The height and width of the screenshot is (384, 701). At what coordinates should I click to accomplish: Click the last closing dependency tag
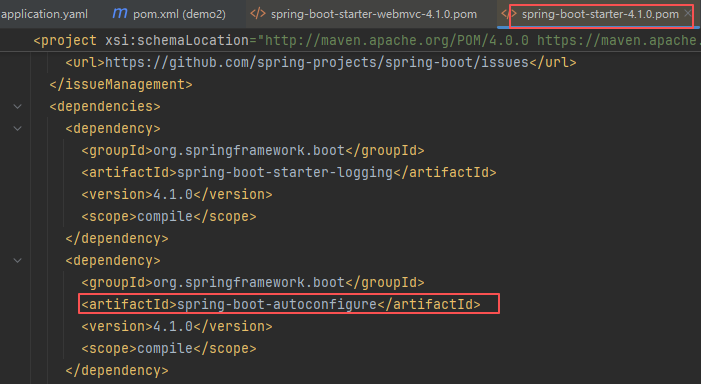pyautogui.click(x=117, y=370)
